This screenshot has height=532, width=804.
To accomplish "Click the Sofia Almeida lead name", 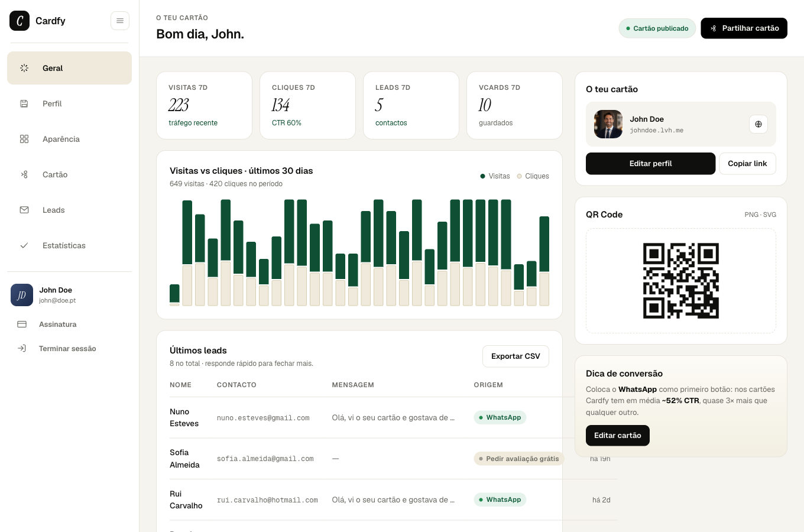I will coord(184,459).
